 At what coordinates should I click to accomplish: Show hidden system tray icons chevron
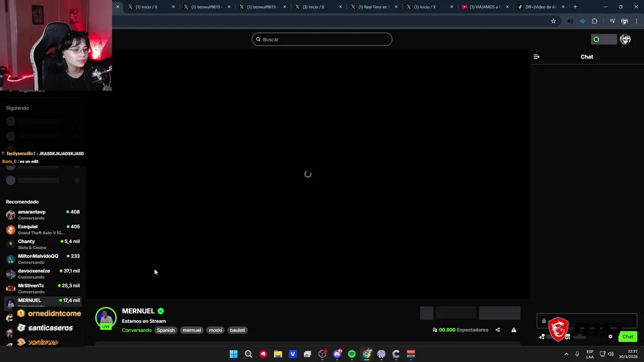566,354
